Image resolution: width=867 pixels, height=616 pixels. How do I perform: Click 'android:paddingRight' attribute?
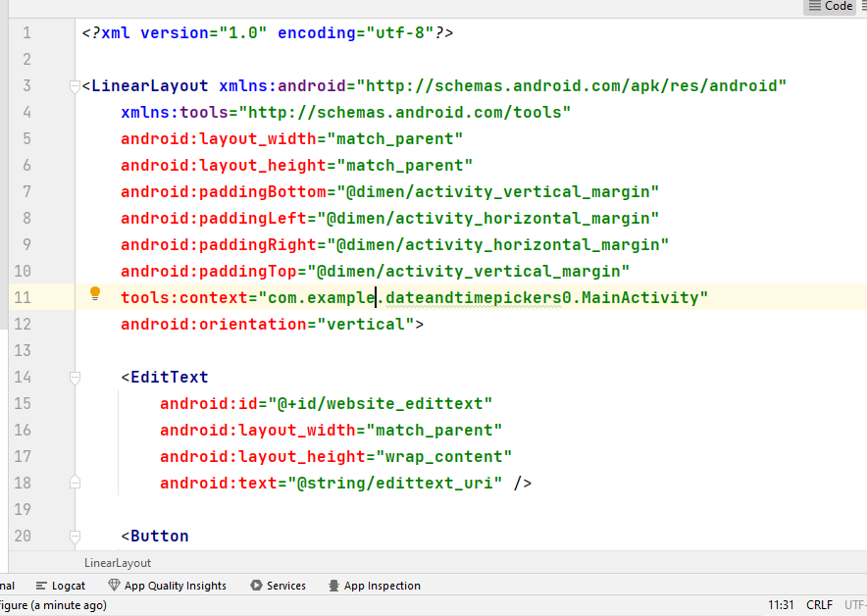tap(219, 245)
